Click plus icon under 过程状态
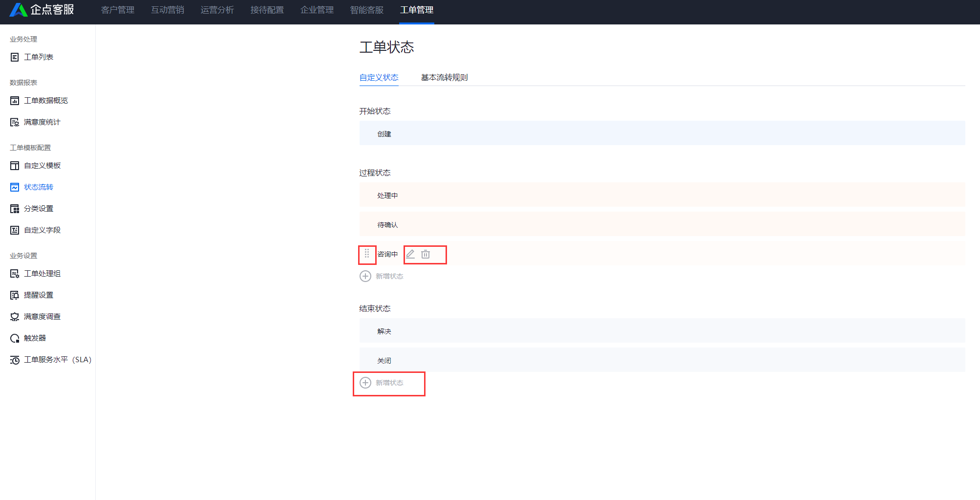 coord(365,276)
